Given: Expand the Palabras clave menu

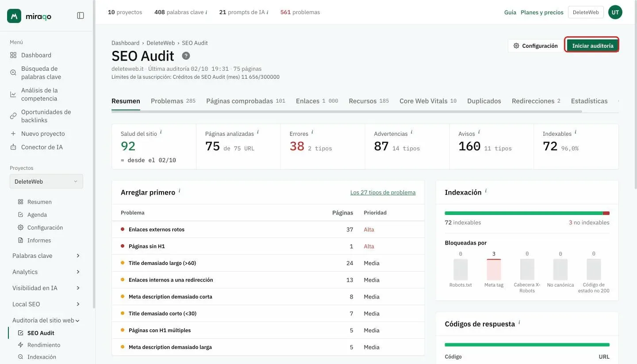Looking at the screenshot, I should tap(46, 256).
